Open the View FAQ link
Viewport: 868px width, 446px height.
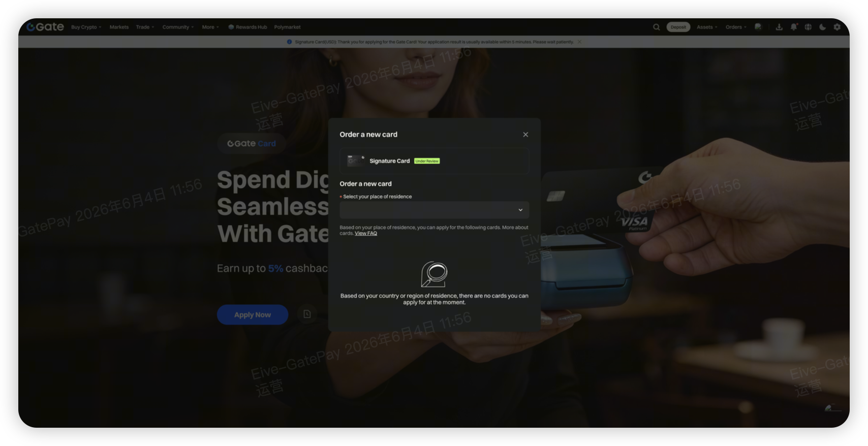(366, 233)
